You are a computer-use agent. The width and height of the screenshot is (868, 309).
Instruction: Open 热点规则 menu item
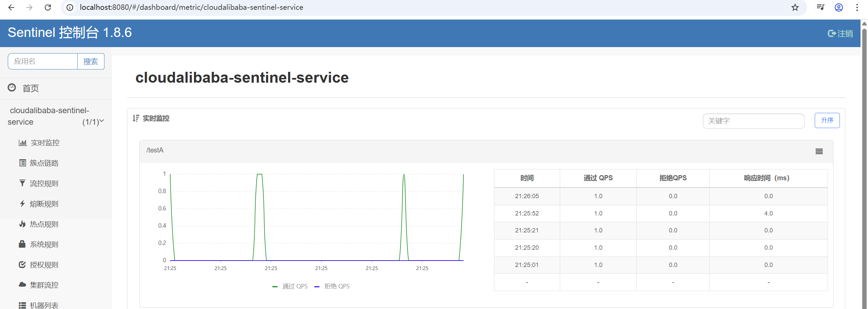pos(44,224)
